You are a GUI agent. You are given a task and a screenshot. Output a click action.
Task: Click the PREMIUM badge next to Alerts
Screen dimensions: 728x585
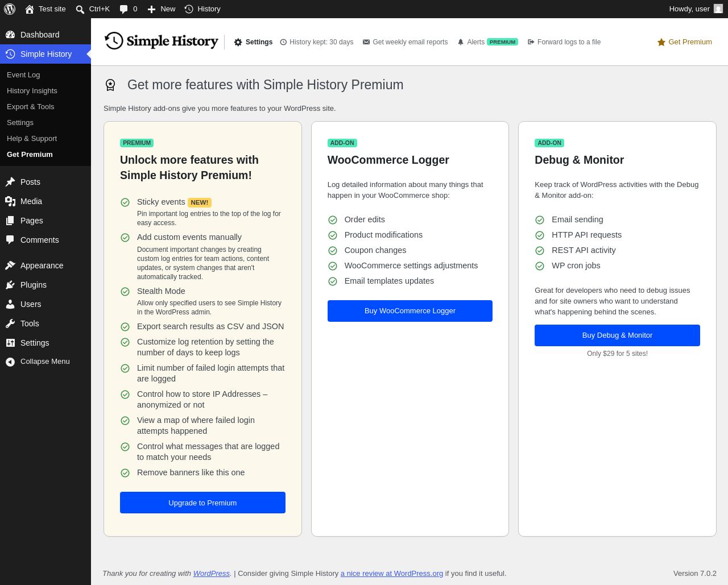click(502, 42)
